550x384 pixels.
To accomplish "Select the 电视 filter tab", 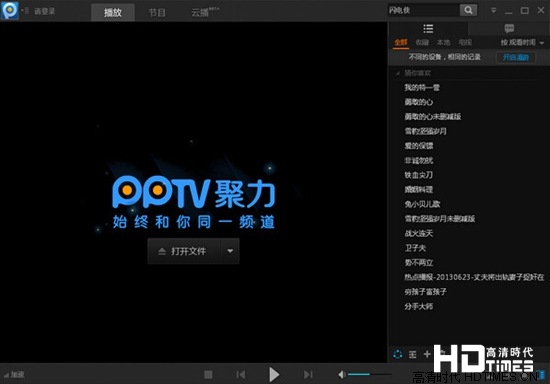I will pyautogui.click(x=465, y=42).
